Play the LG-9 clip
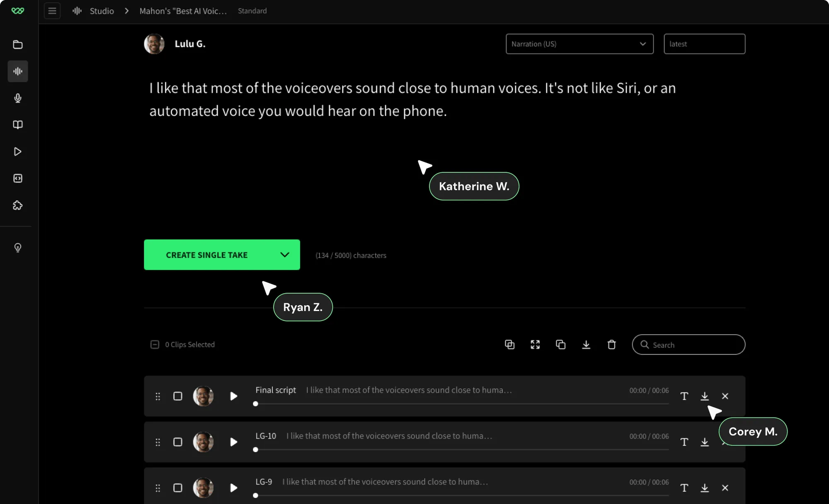The image size is (829, 504). point(233,488)
